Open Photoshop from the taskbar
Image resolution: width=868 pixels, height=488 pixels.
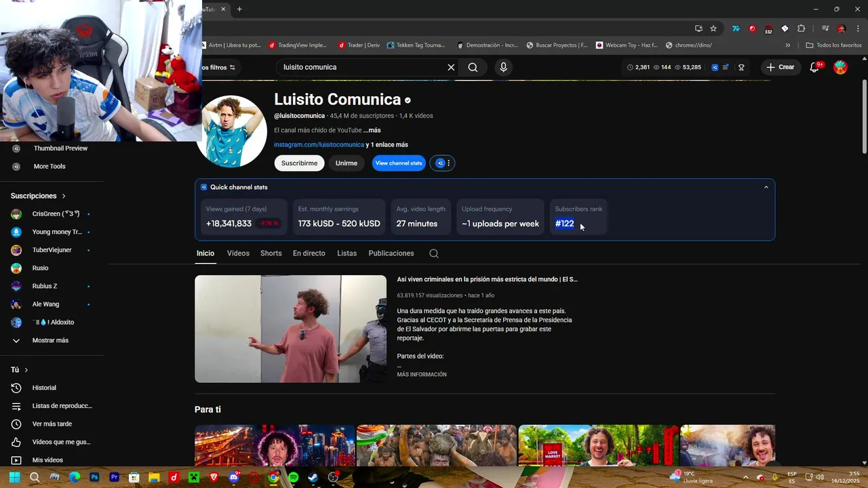pyautogui.click(x=94, y=477)
